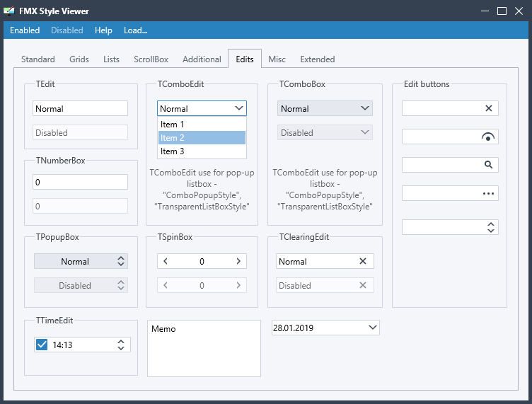
Task: Click the TComboEdit Normal text field
Action: [x=195, y=108]
